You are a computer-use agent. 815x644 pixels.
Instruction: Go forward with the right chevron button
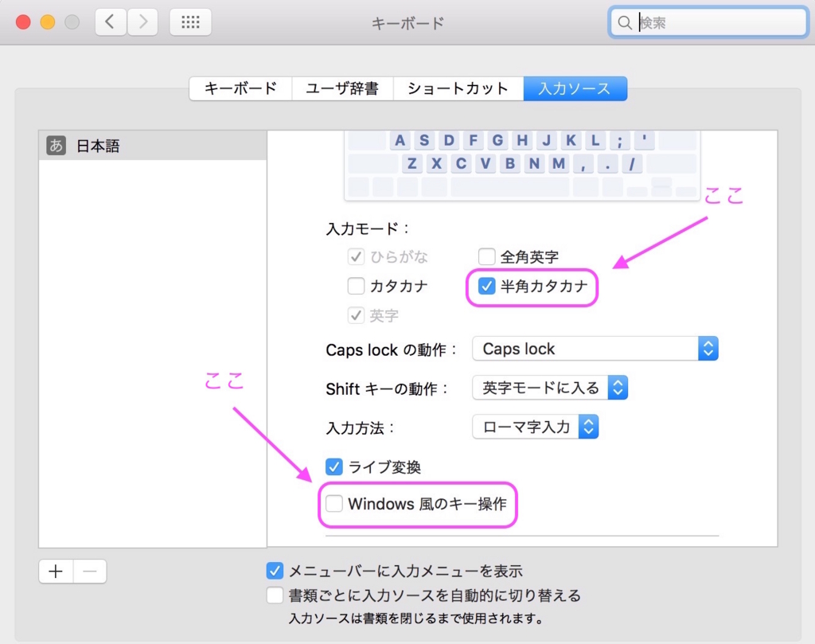pos(142,21)
